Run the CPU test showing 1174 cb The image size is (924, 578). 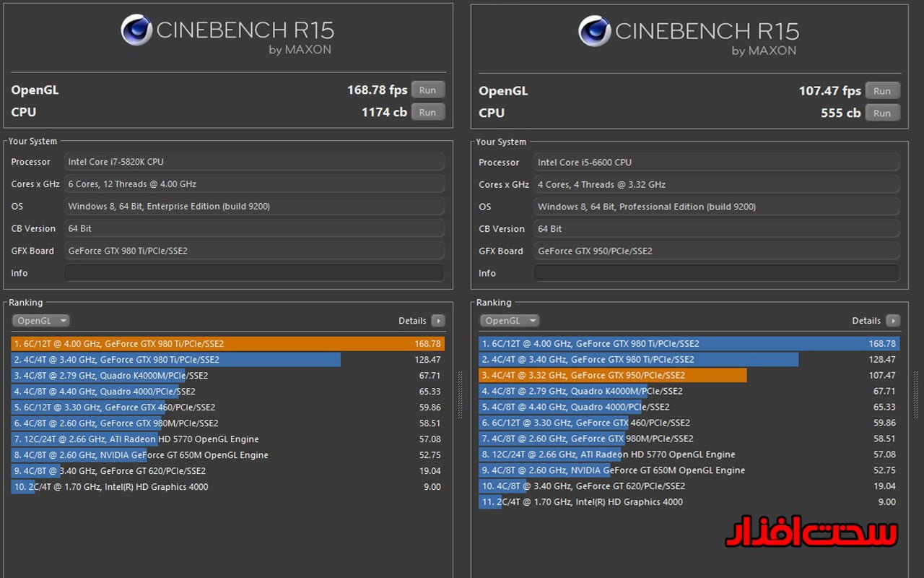pyautogui.click(x=427, y=112)
